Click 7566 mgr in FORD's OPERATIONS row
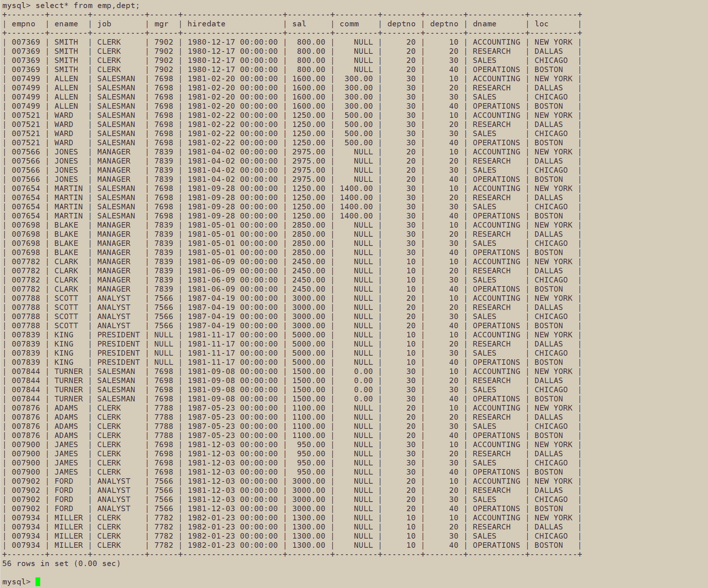This screenshot has width=708, height=588. tap(163, 509)
